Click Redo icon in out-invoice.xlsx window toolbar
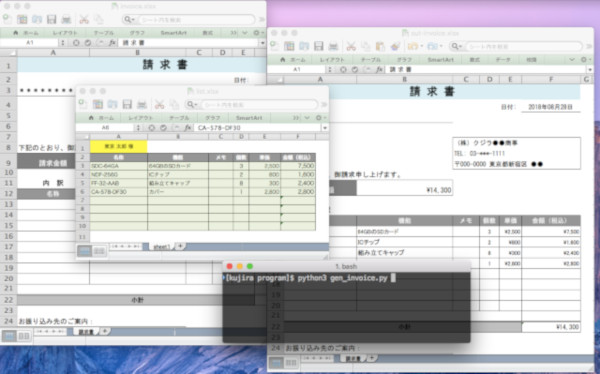The width and height of the screenshot is (600, 374). [x=432, y=46]
